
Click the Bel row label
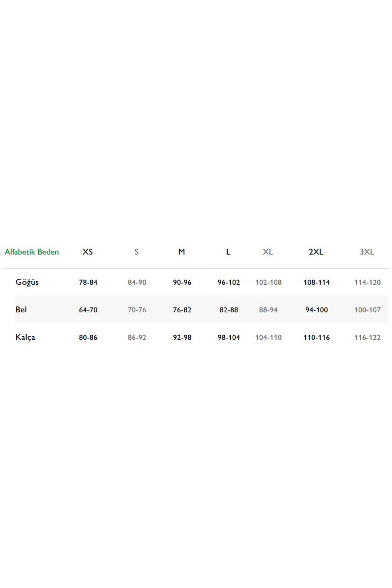coord(21,310)
